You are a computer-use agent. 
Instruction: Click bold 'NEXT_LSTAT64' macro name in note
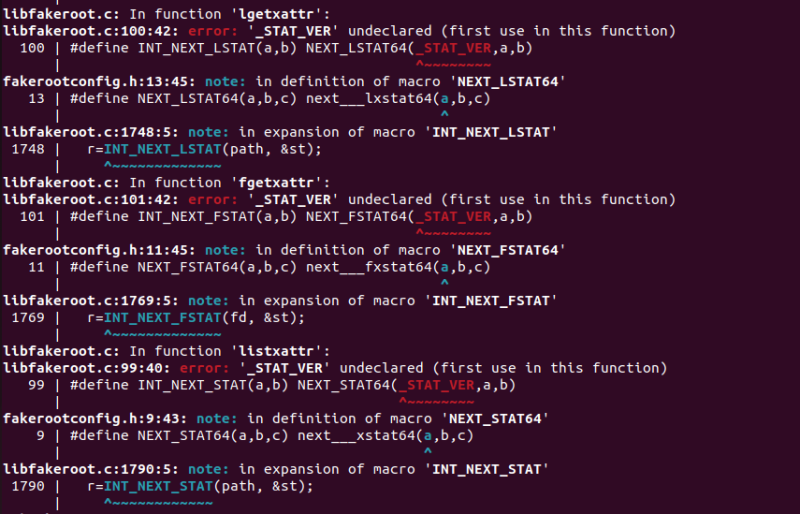point(508,82)
